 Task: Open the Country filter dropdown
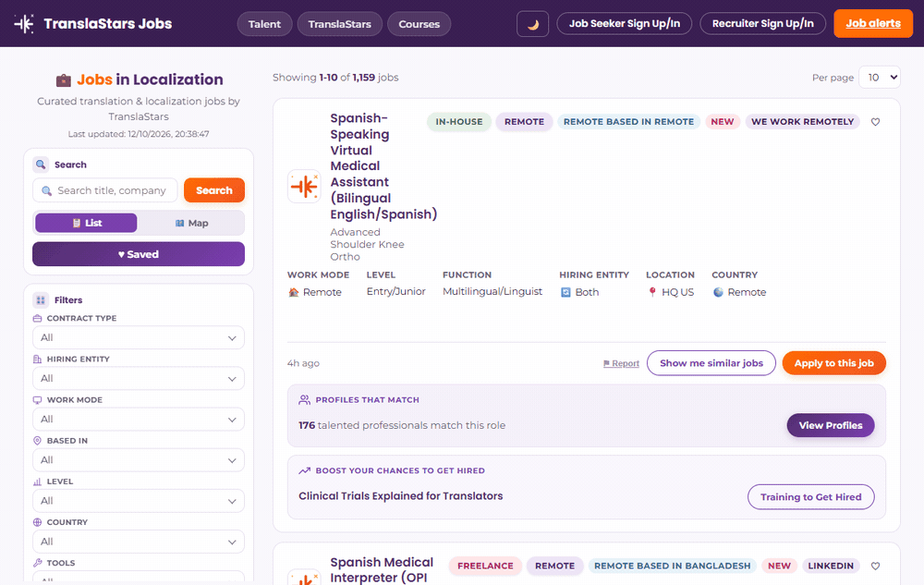pos(139,542)
